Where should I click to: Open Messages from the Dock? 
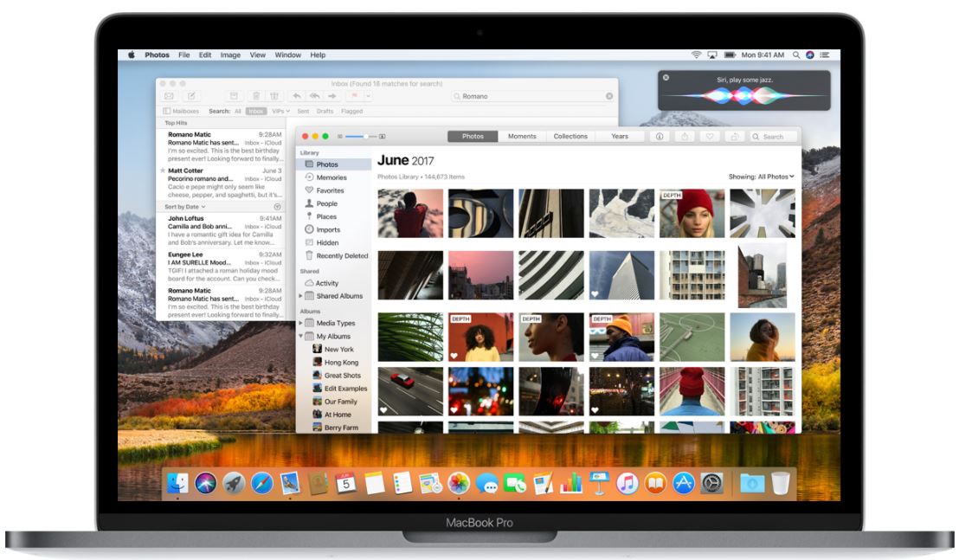pyautogui.click(x=486, y=484)
